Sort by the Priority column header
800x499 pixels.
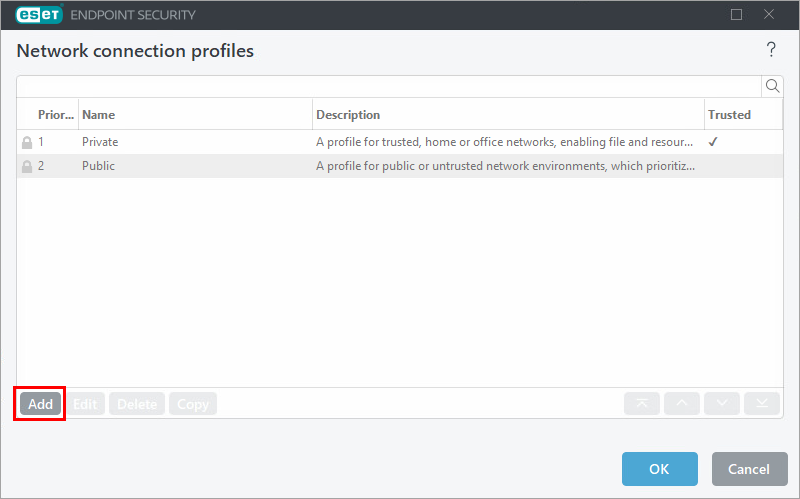pos(56,115)
